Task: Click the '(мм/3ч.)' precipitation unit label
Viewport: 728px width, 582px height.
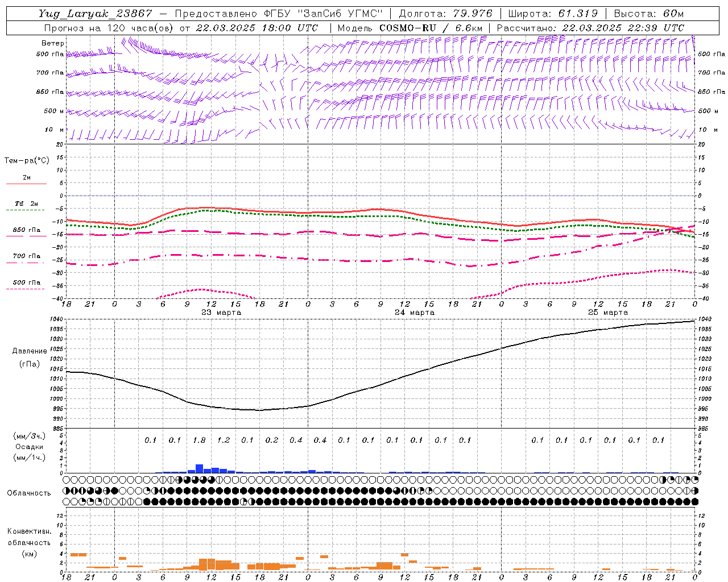Action: (29, 436)
